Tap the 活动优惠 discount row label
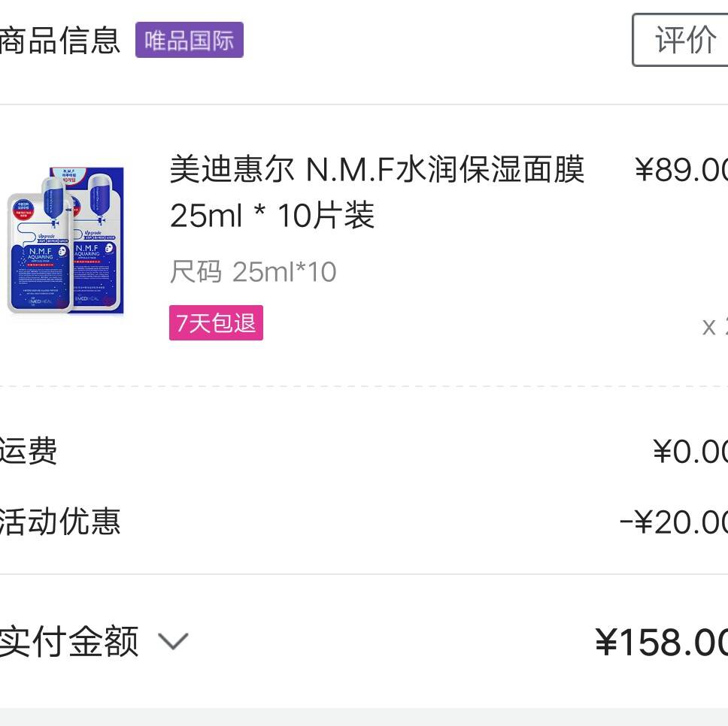Image resolution: width=728 pixels, height=726 pixels. click(60, 522)
